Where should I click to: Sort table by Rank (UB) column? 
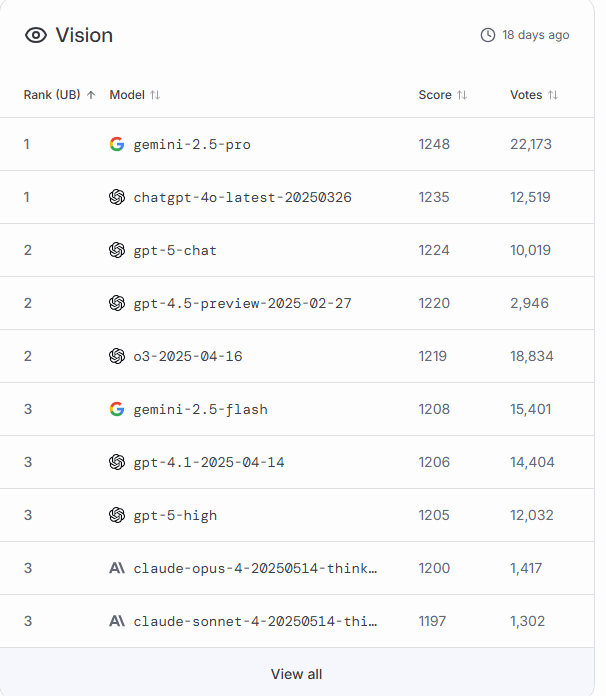[59, 95]
